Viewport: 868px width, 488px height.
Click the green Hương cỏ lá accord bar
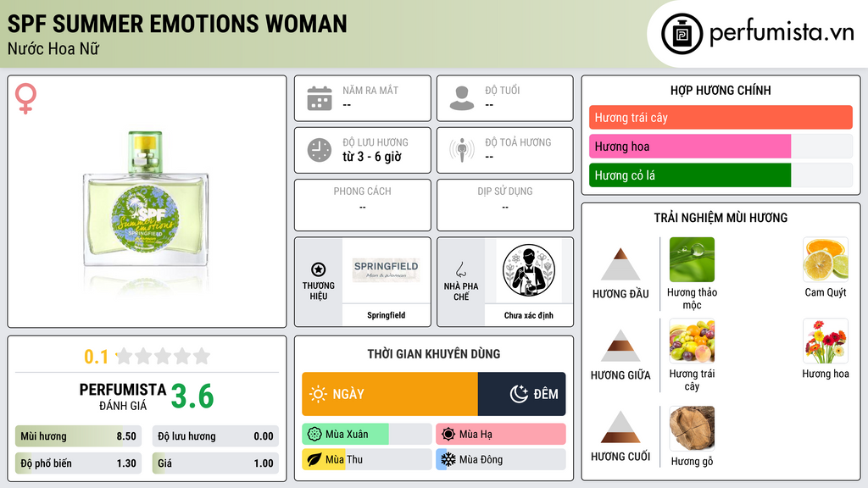point(690,175)
